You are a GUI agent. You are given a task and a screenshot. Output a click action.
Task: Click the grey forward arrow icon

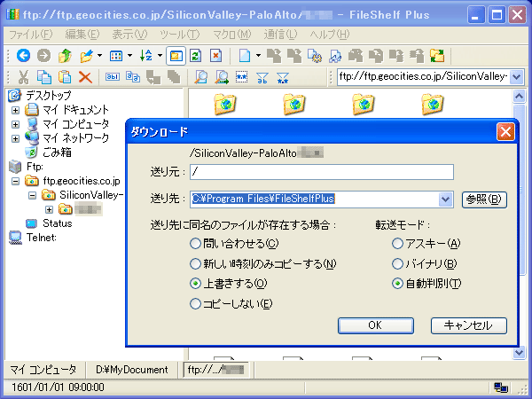[43, 55]
